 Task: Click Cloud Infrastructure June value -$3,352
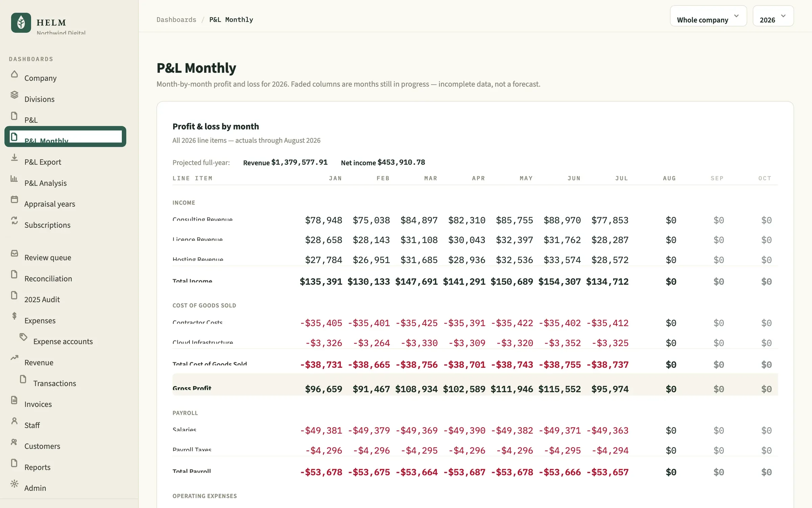[562, 343]
